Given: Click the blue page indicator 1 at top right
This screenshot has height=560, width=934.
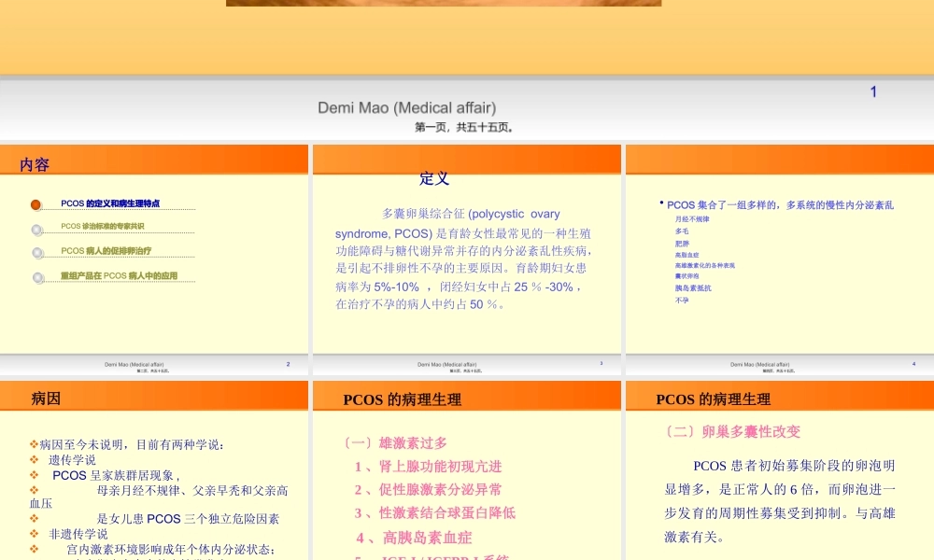Looking at the screenshot, I should coord(873,91).
